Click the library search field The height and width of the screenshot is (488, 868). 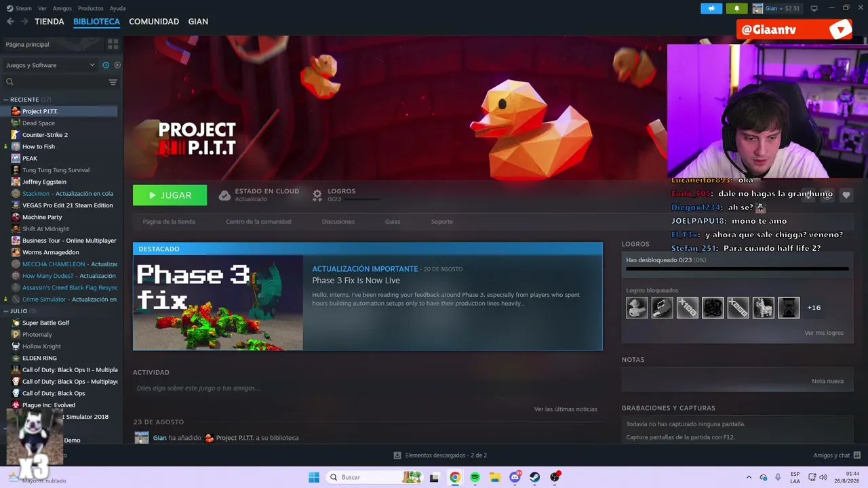pos(54,82)
